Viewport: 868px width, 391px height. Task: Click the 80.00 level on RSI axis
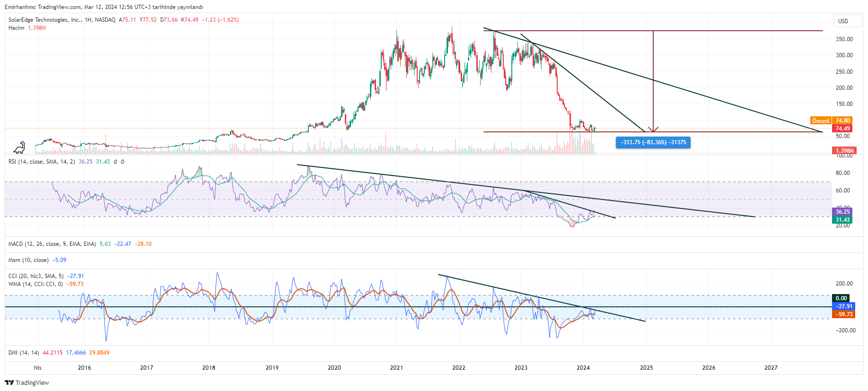tap(842, 173)
